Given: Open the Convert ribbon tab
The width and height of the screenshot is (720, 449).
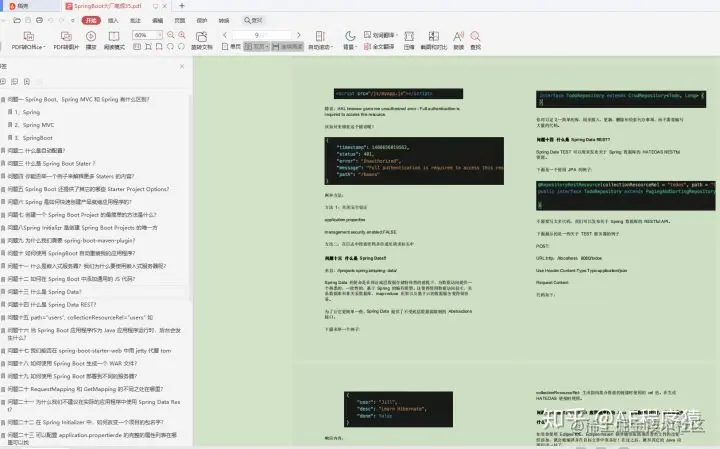Looking at the screenshot, I should point(224,20).
